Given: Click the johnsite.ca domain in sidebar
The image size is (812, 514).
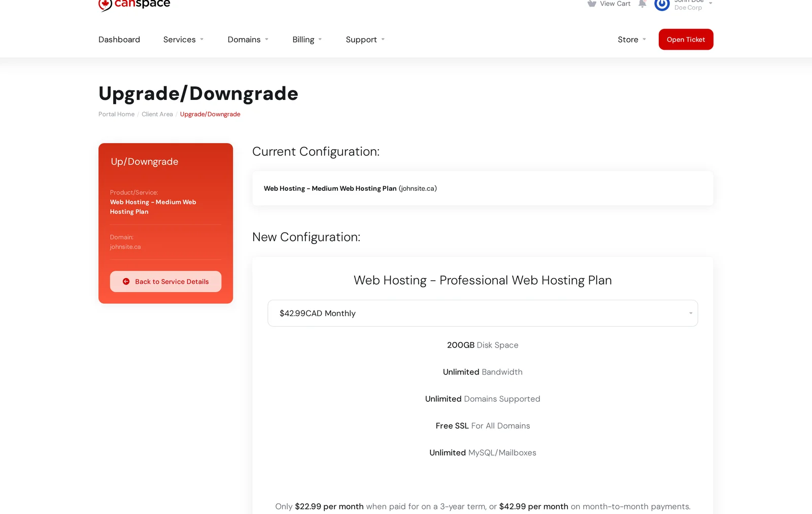Looking at the screenshot, I should (x=125, y=247).
